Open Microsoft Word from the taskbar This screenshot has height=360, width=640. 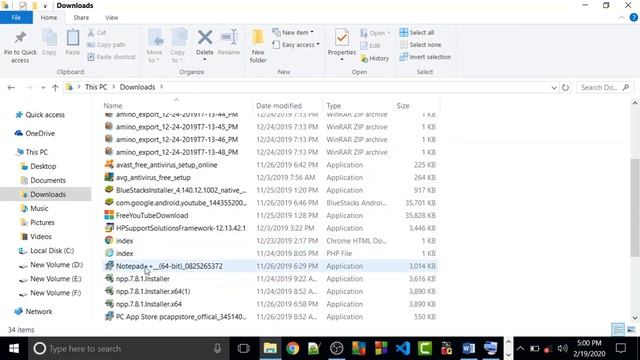(x=469, y=349)
